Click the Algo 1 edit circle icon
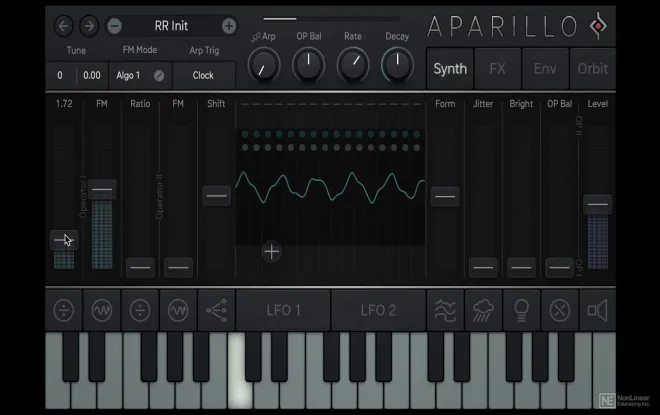 coord(159,76)
